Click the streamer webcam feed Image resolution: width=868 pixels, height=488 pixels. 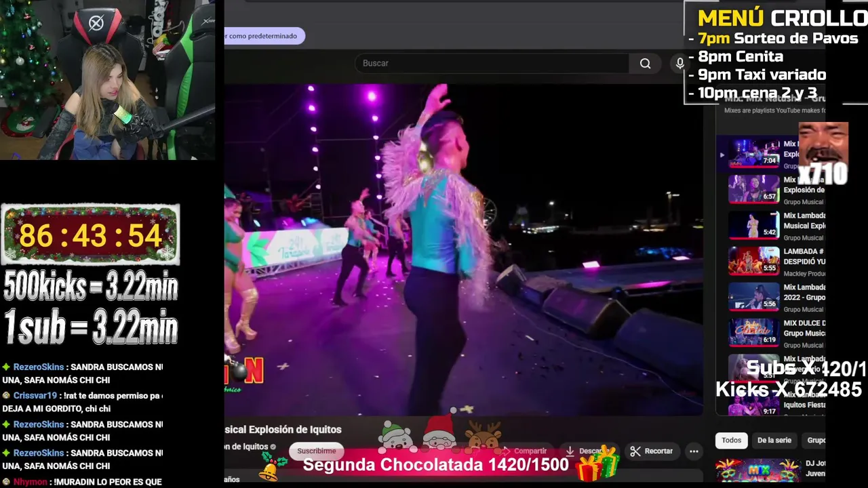pos(108,80)
